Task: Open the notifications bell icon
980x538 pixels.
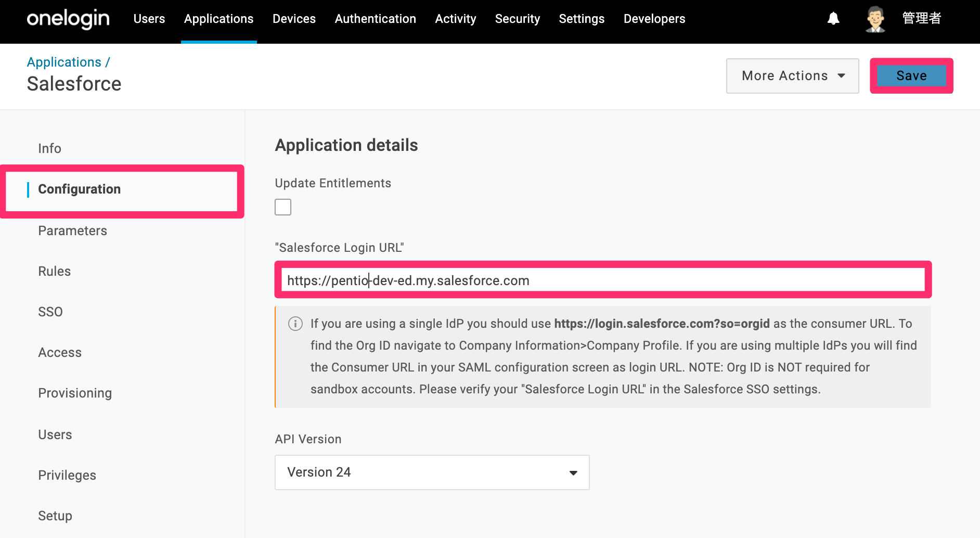Action: [x=833, y=19]
